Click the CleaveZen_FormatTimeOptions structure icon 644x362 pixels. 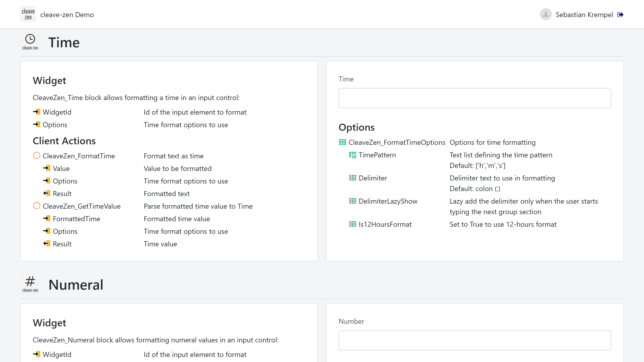pyautogui.click(x=342, y=142)
